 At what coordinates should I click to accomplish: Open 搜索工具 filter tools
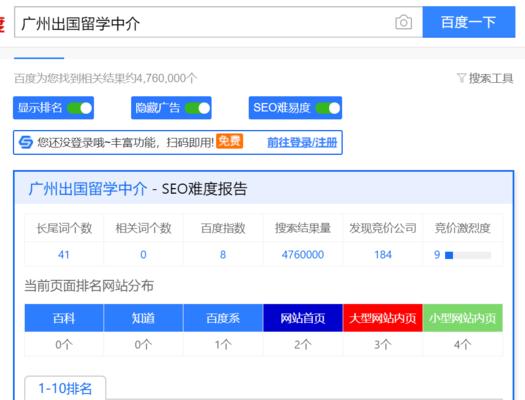[491, 78]
